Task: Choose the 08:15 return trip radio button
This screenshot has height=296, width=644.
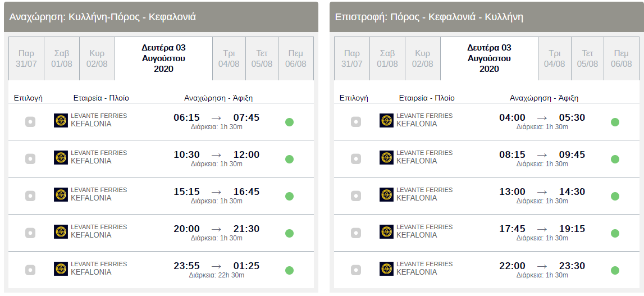Action: coord(356,159)
